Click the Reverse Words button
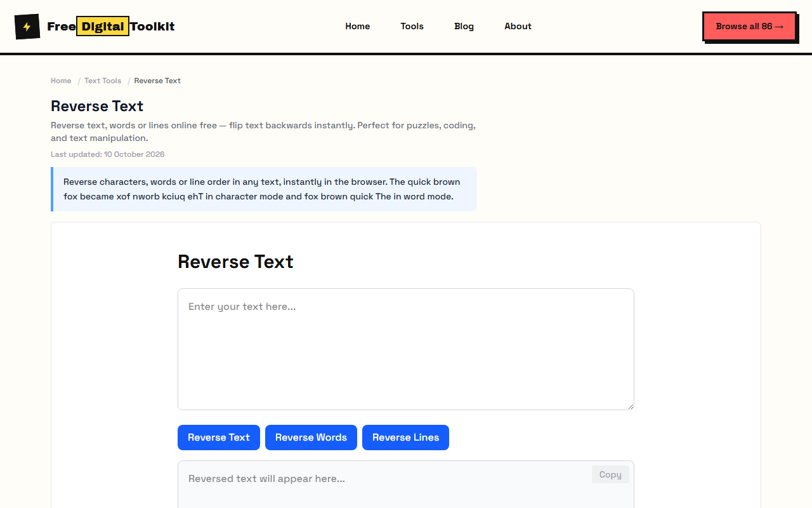The image size is (812, 508). pos(311,438)
